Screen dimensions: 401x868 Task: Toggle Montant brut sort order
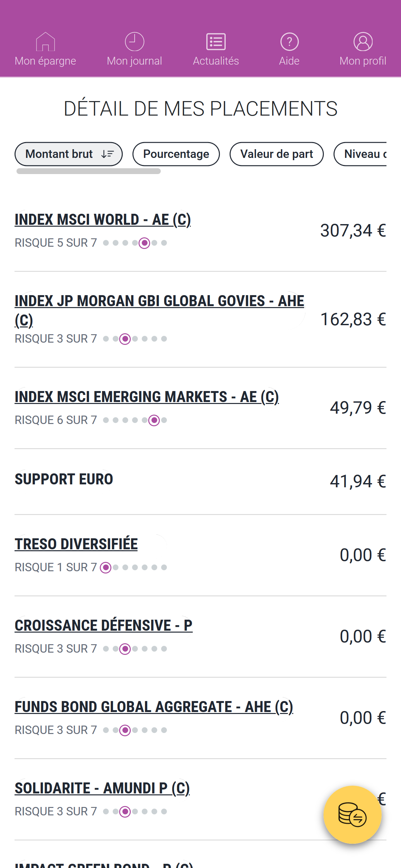coord(68,154)
